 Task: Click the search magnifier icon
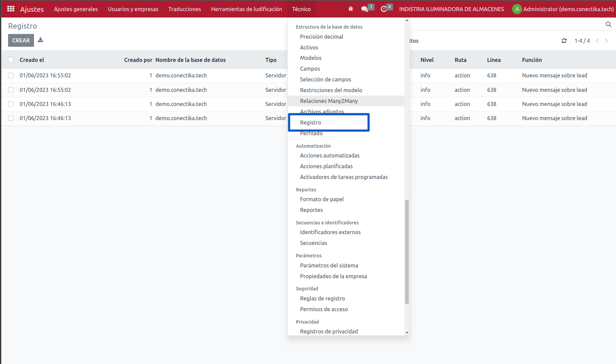(x=608, y=24)
